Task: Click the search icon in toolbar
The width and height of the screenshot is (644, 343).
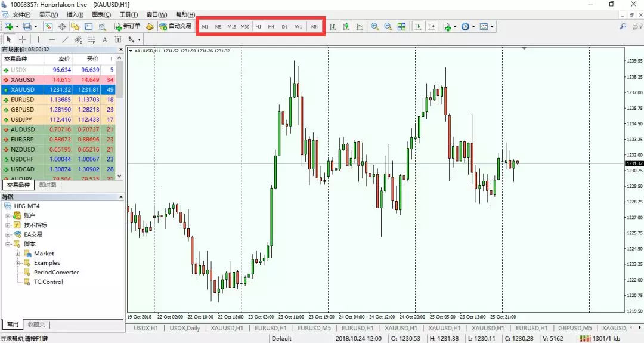Action: coord(623,26)
